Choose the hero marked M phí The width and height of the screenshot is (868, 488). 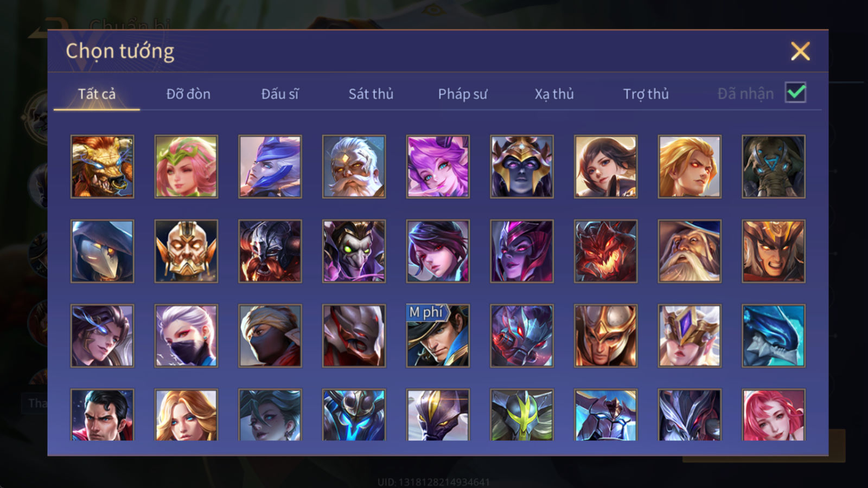[438, 336]
